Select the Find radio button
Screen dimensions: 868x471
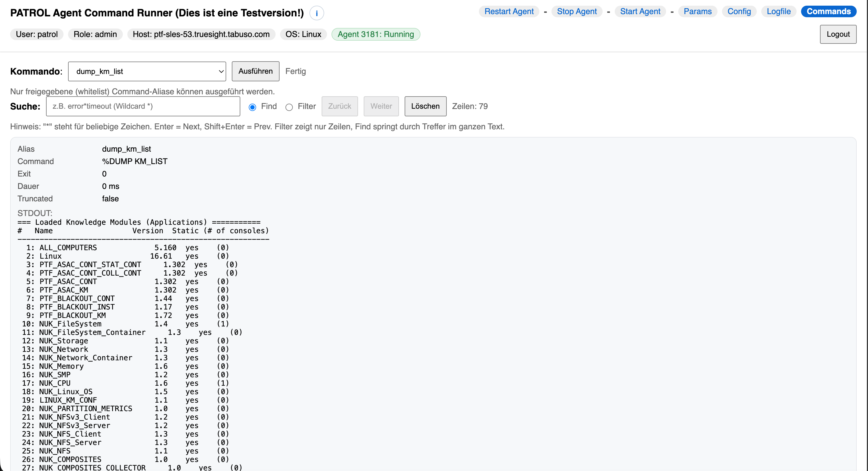(252, 107)
